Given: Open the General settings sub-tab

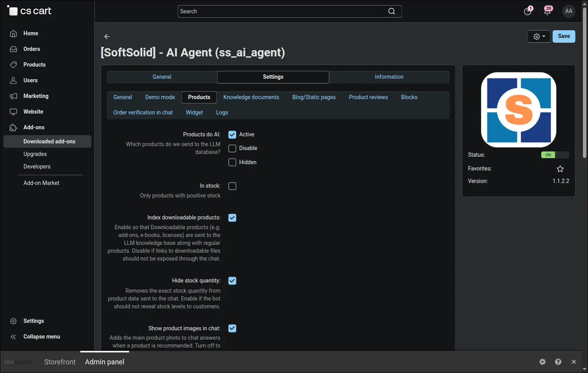Looking at the screenshot, I should coord(123,97).
